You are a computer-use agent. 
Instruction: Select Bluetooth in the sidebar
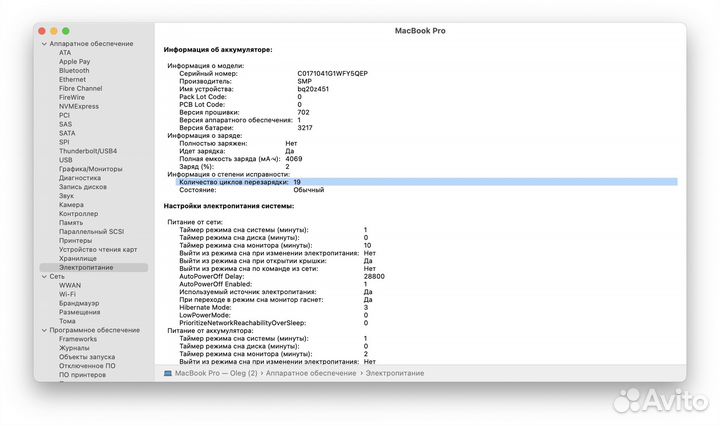74,71
